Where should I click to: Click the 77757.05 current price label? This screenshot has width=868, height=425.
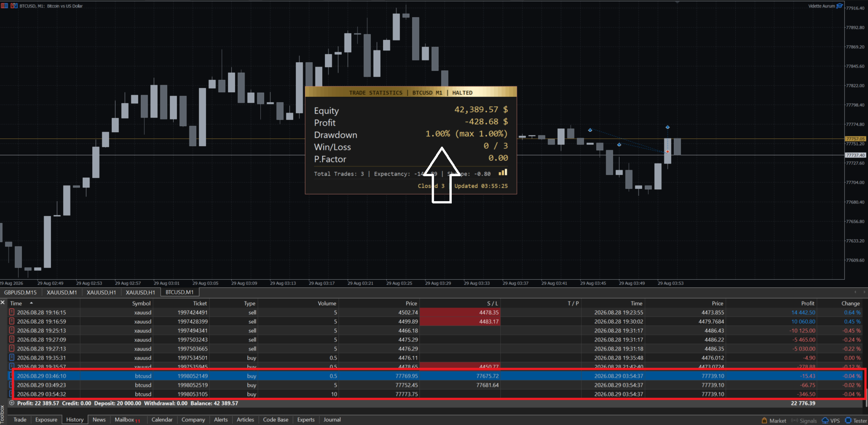coord(855,138)
